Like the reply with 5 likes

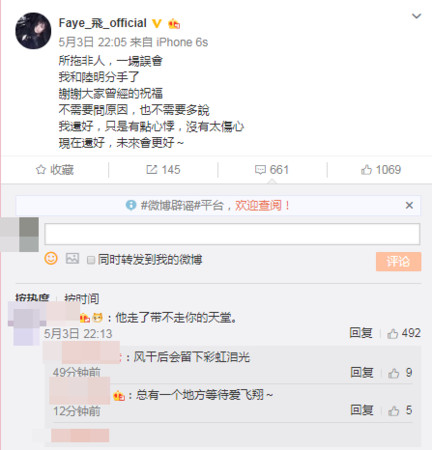click(400, 410)
